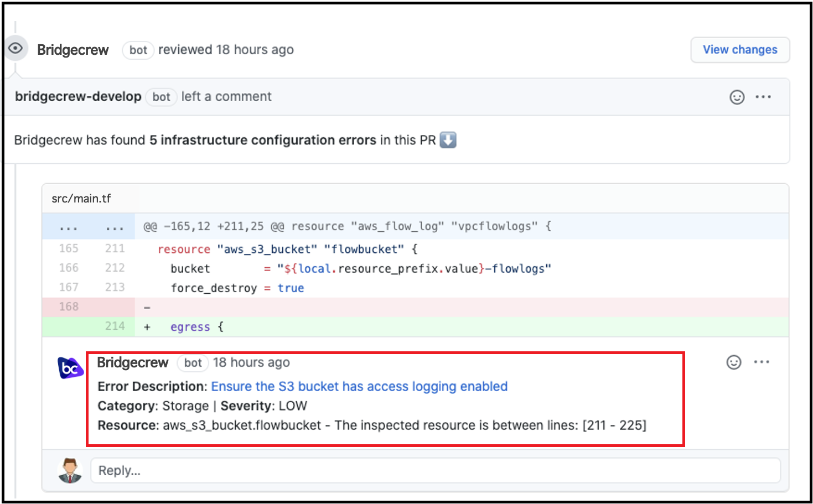
Task: Click user avatar beside the reply box
Action: (70, 470)
